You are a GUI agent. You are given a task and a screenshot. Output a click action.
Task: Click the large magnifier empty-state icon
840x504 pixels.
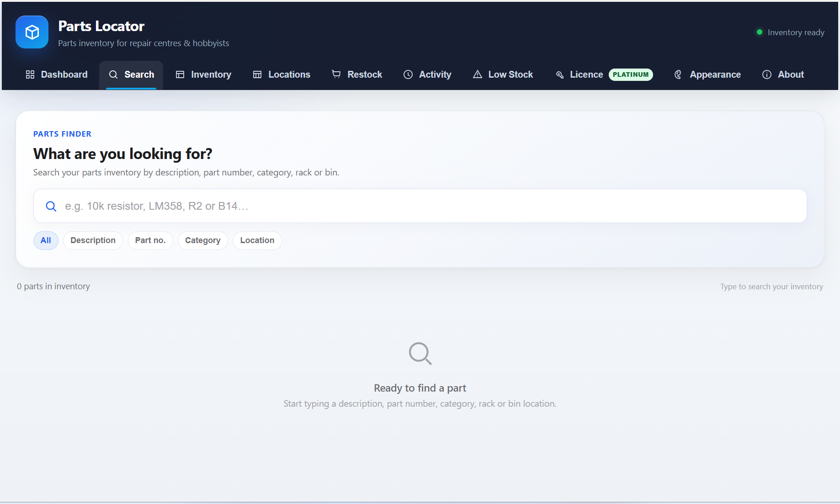pos(420,354)
